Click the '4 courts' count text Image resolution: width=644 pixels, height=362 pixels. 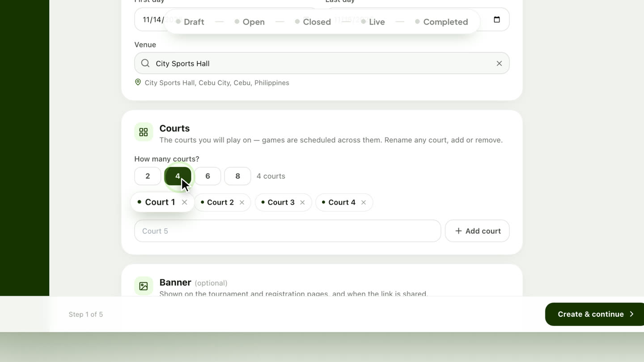pyautogui.click(x=271, y=176)
